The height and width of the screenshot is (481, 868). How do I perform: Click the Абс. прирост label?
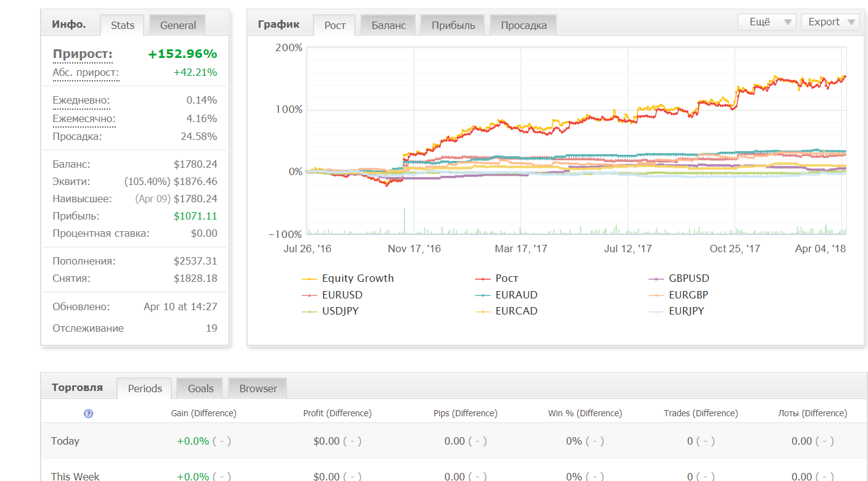click(86, 73)
